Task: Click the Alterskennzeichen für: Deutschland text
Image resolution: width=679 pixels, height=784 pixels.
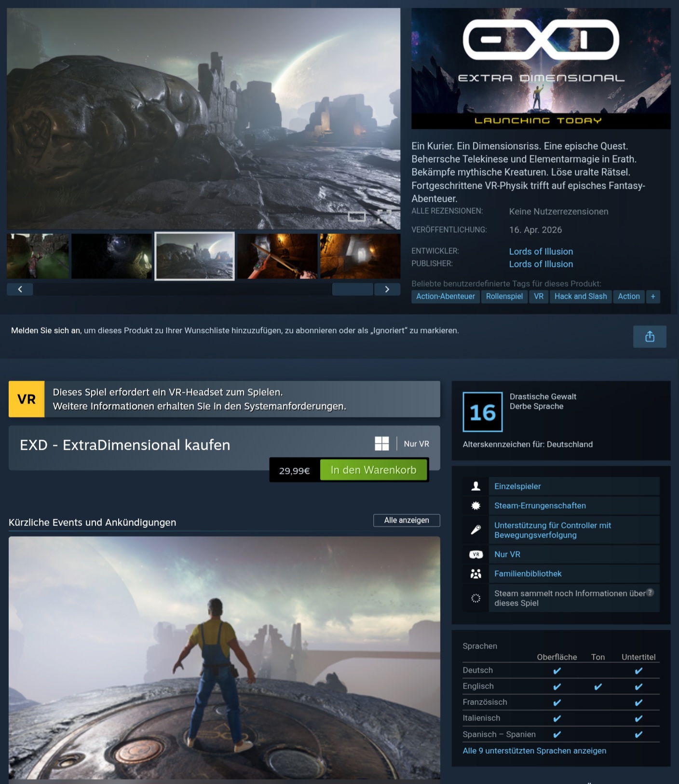Action: [528, 444]
